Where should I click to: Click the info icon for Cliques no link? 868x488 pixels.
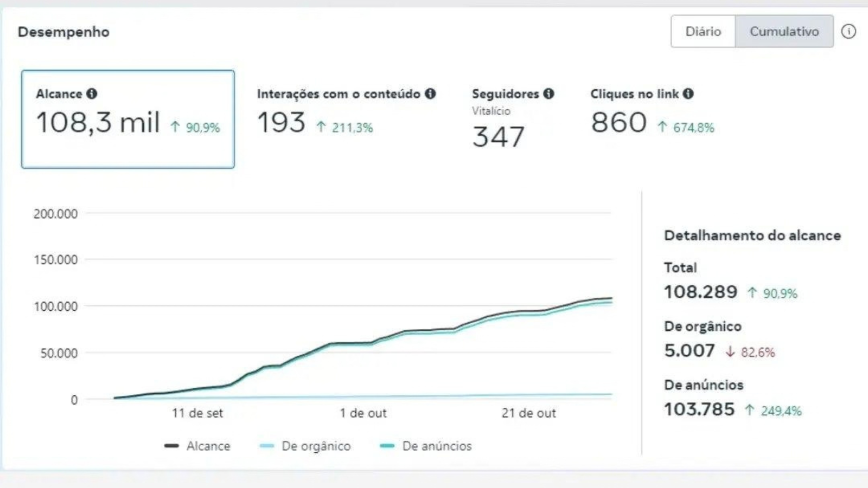pyautogui.click(x=688, y=94)
